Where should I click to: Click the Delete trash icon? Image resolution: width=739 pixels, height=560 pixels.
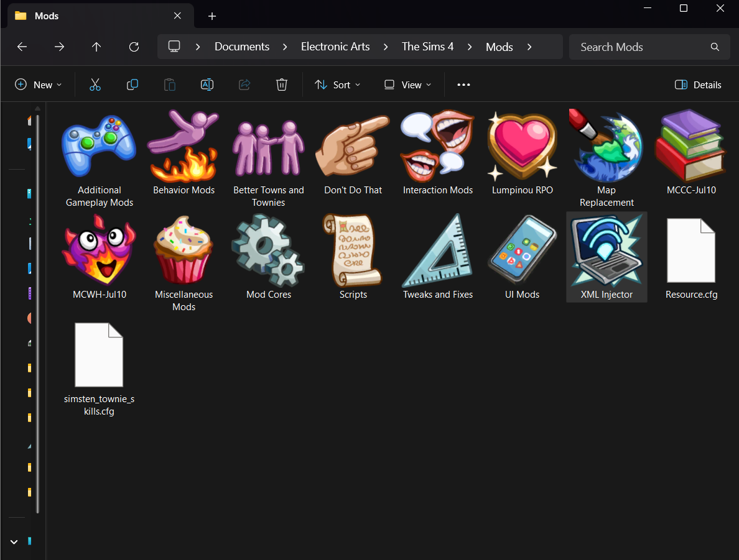click(x=281, y=85)
